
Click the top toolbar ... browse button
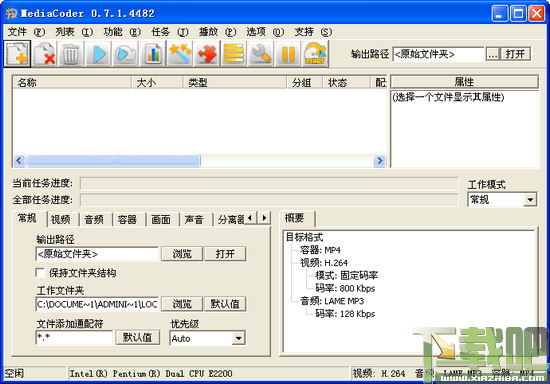(492, 54)
